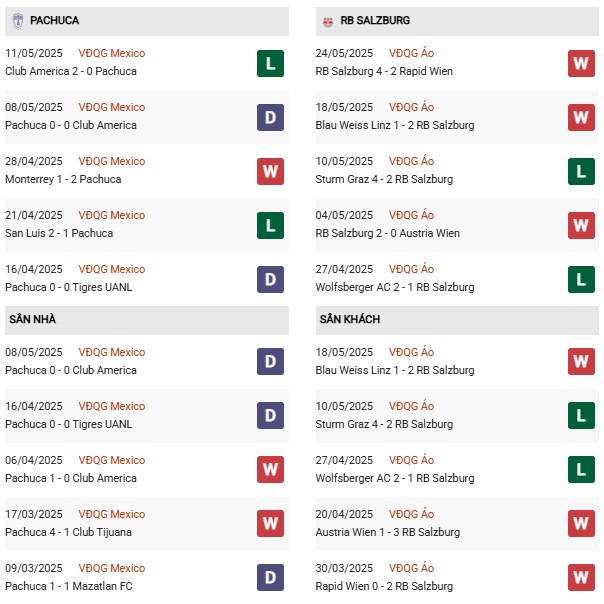
Task: Open VĐQG Áo link dated 30/03/2025
Action: (413, 568)
